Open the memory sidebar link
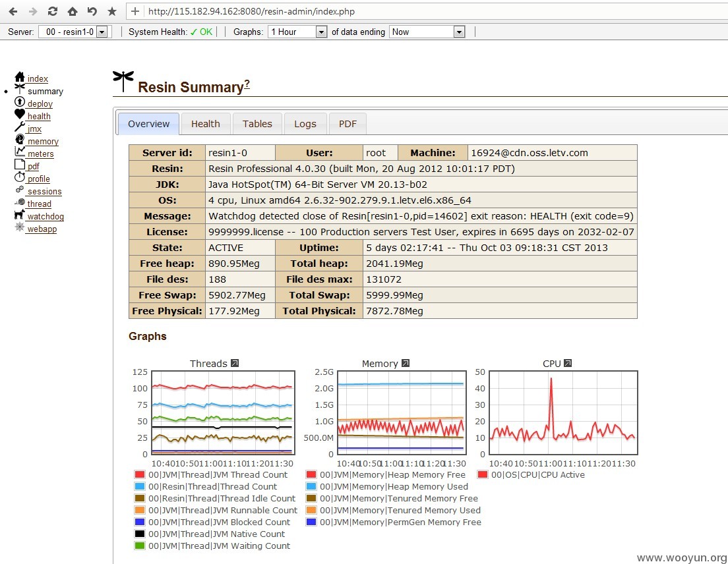Image resolution: width=728 pixels, height=564 pixels. point(43,142)
